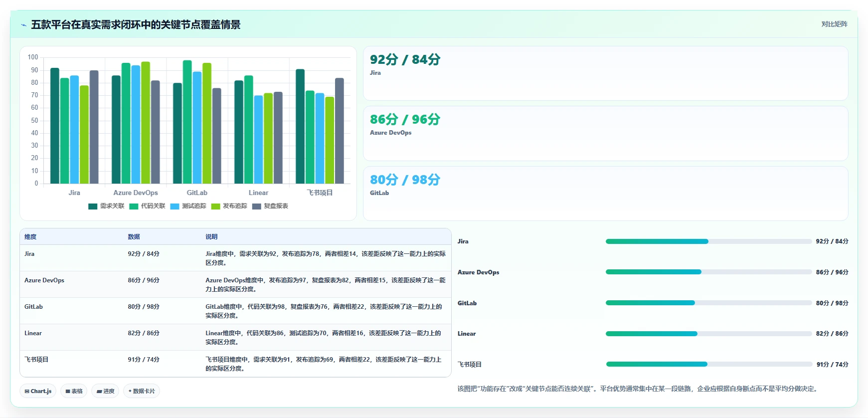Click the Linear label on chart axis
The width and height of the screenshot is (868, 418).
(258, 193)
